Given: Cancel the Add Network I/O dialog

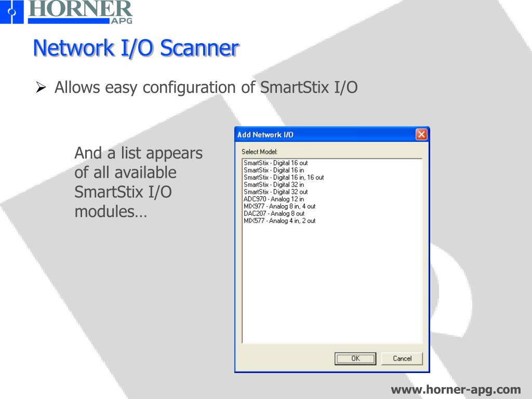Looking at the screenshot, I should [x=402, y=358].
